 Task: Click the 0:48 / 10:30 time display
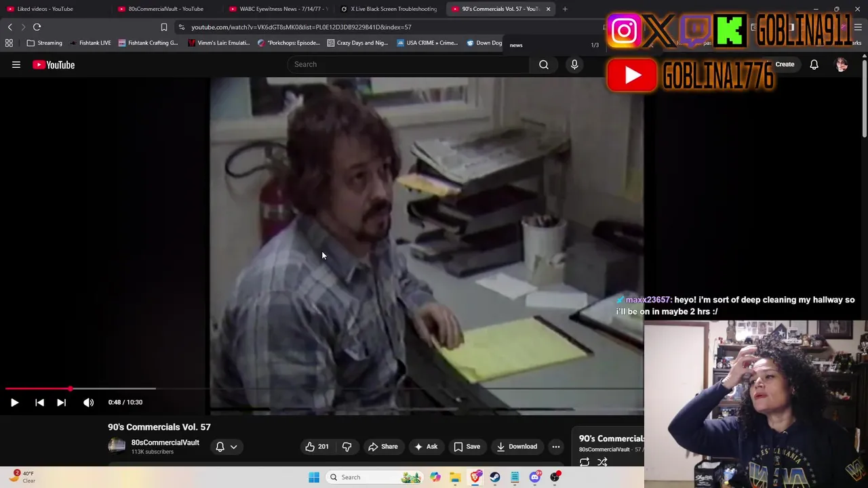point(125,402)
